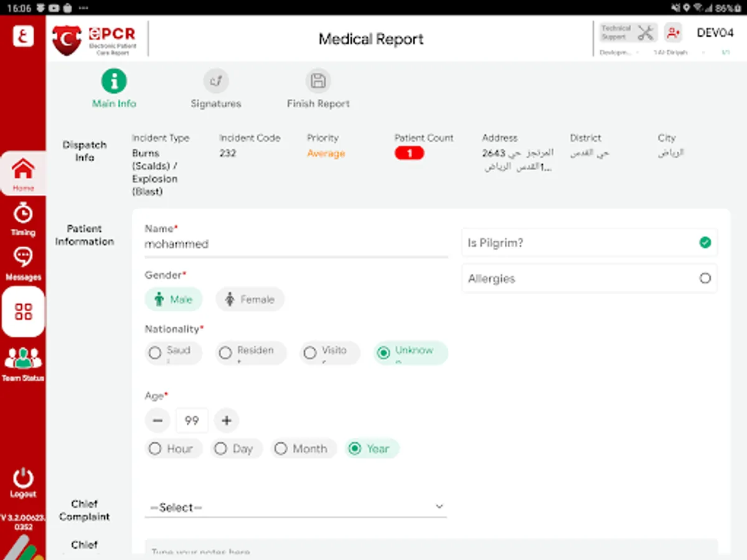The width and height of the screenshot is (747, 560).
Task: Choose the Visitor nationality option
Action: click(x=329, y=353)
